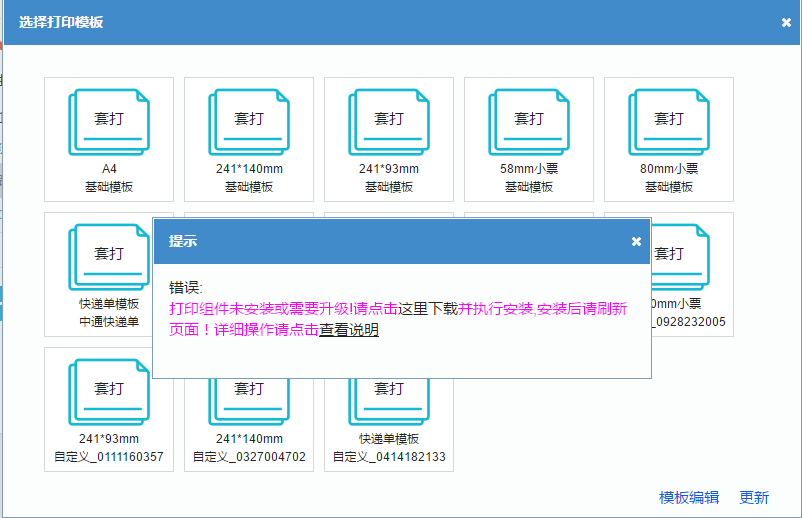802x518 pixels.
Task: Select the 80mm小票 基础模板 icon
Action: (669, 122)
